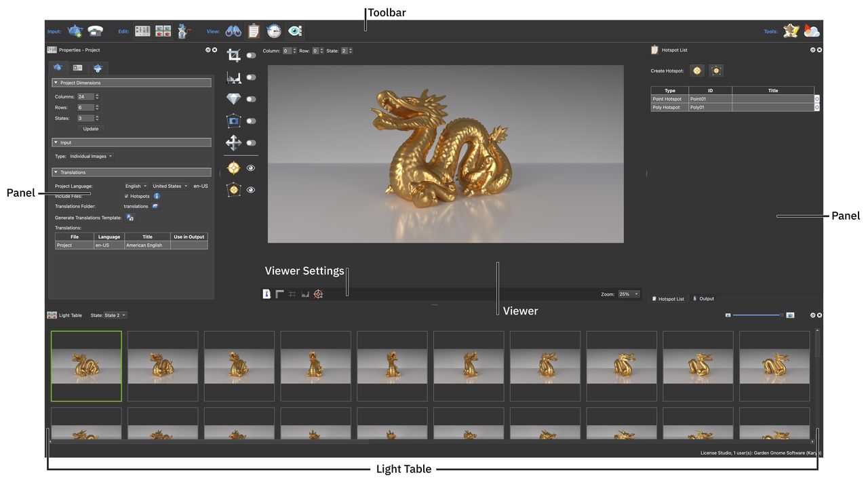Open the clipboard Hotspot List view icon
Screen dimensions: 868x480
click(254, 31)
